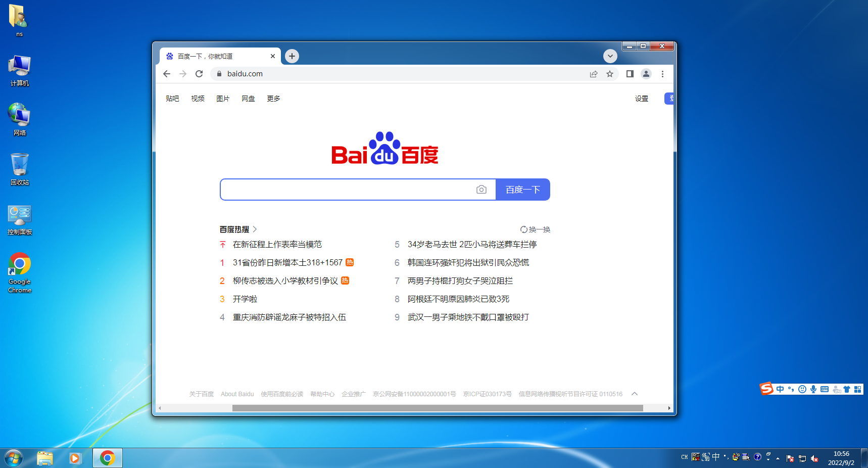This screenshot has height=468, width=868.
Task: Click the 百度一下 search button
Action: tap(523, 190)
